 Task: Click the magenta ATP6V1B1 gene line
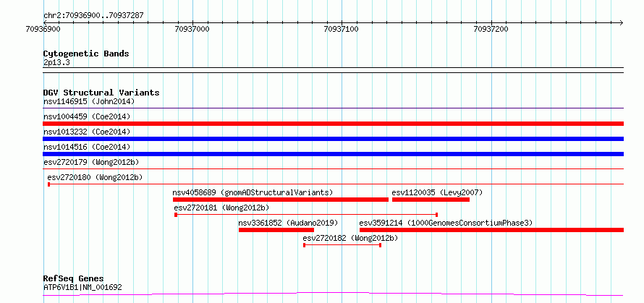point(333,294)
